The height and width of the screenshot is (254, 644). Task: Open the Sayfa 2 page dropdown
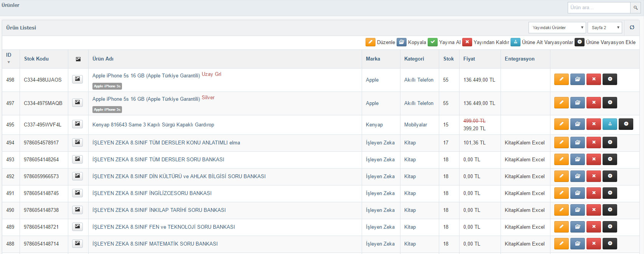pyautogui.click(x=604, y=28)
